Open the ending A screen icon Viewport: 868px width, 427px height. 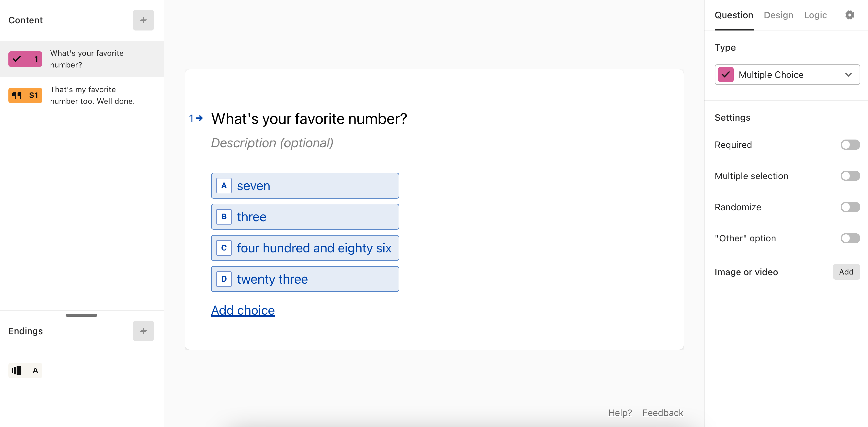(25, 370)
